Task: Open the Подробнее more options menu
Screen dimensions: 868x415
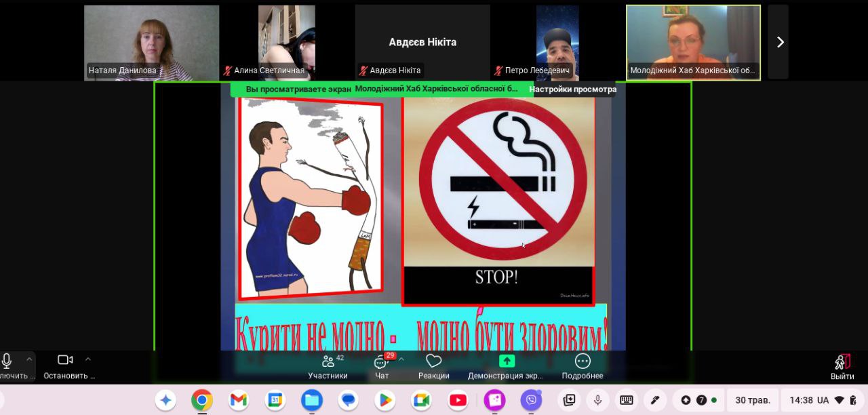Action: (x=583, y=366)
